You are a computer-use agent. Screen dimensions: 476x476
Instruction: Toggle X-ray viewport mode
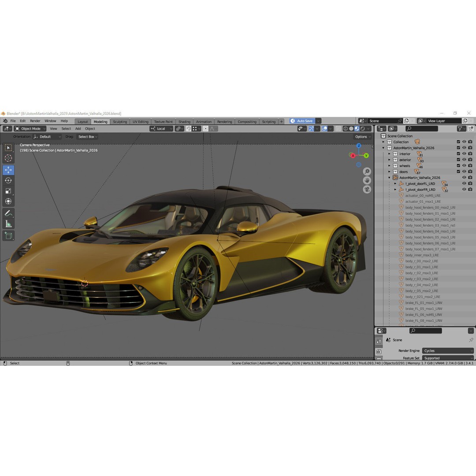tap(338, 129)
